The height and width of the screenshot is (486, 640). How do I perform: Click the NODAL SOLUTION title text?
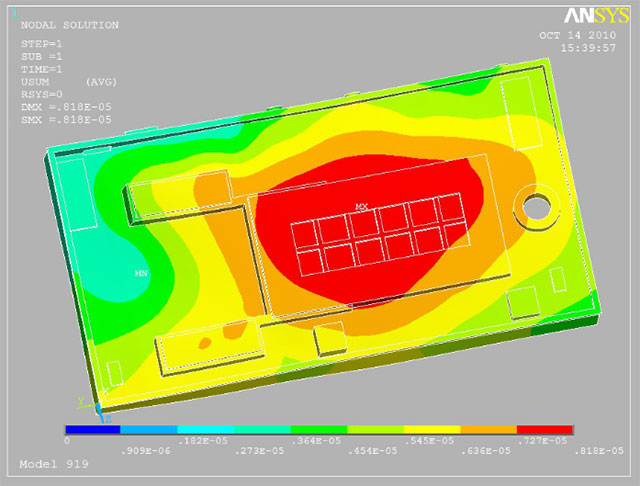click(x=69, y=25)
